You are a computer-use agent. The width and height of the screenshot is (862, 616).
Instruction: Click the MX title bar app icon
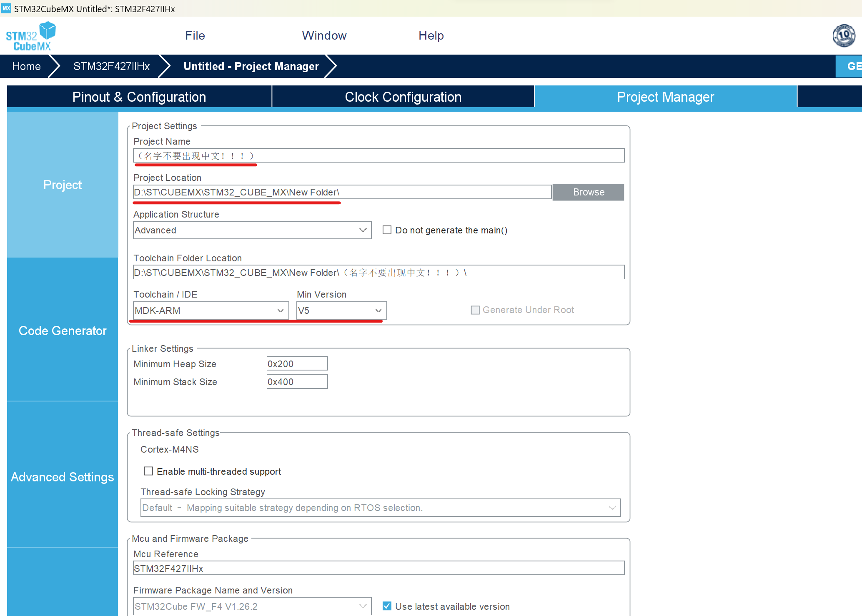coord(6,8)
